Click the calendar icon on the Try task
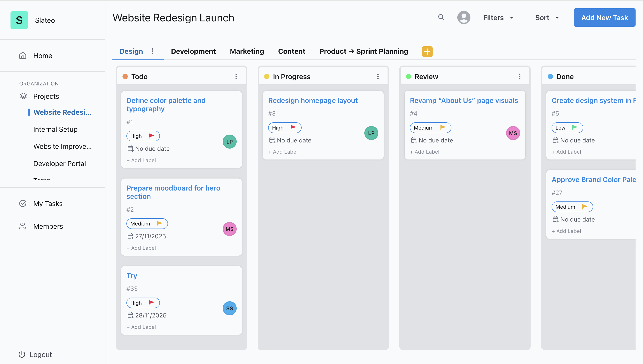 pyautogui.click(x=130, y=315)
